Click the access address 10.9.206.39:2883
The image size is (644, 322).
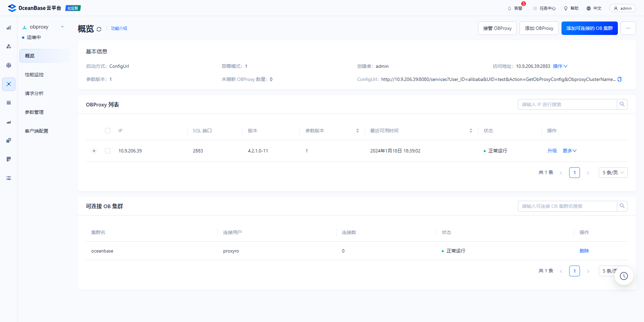pyautogui.click(x=533, y=66)
